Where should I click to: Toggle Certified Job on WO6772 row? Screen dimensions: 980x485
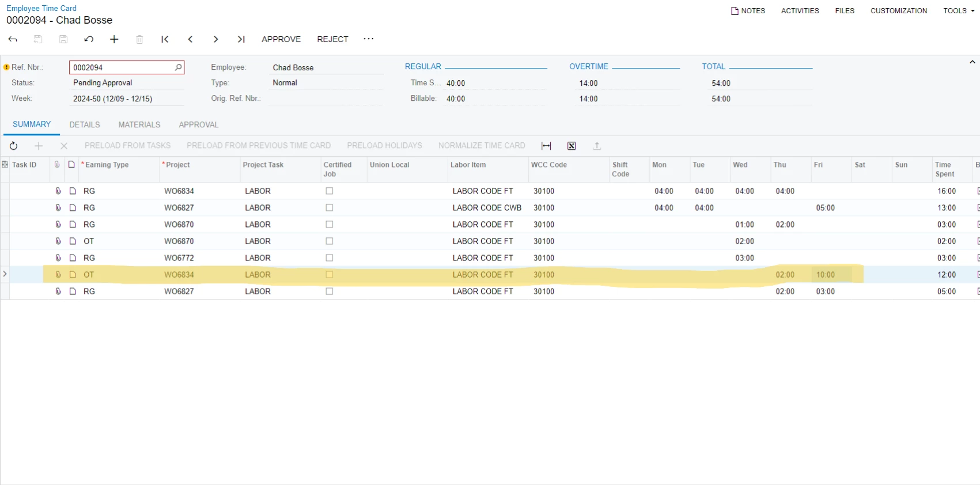pyautogui.click(x=330, y=257)
